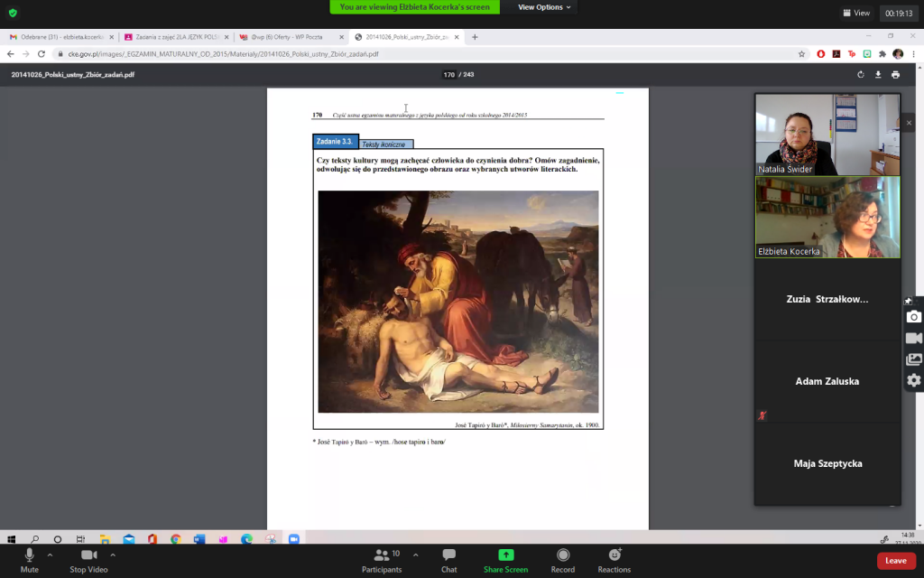Screen dimensions: 924x578
Task: Select Elżbieta Kocerka's video thumbnail
Action: coord(827,217)
